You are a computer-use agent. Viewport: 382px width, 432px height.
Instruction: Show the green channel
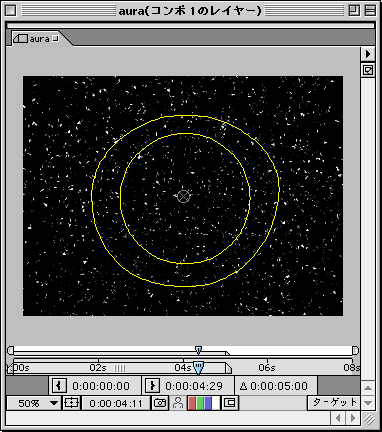click(200, 403)
